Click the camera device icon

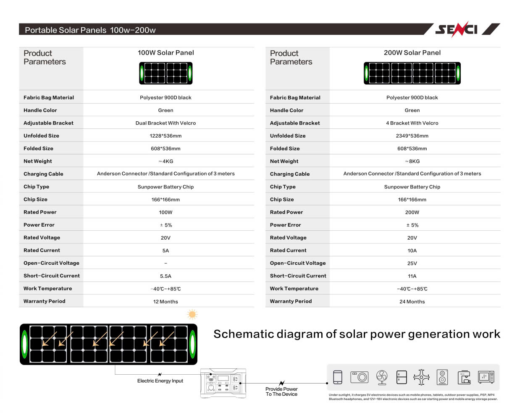(x=360, y=377)
